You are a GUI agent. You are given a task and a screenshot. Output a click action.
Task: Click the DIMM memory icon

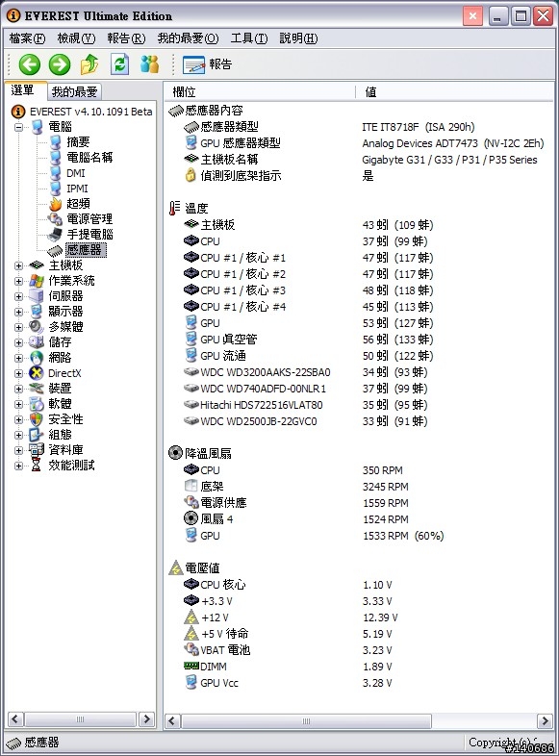click(191, 666)
